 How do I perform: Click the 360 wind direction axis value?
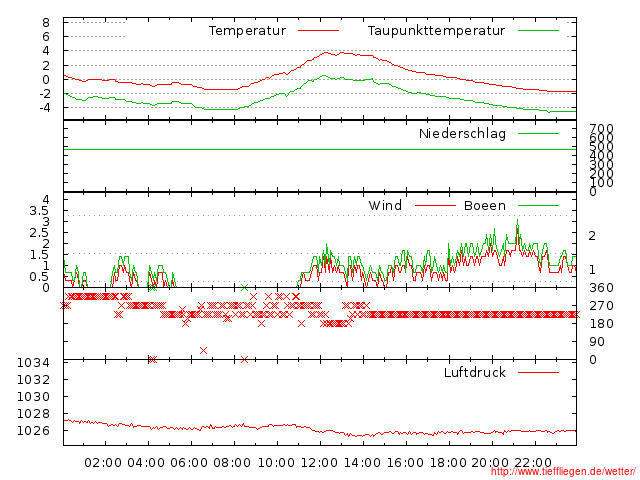click(x=601, y=288)
